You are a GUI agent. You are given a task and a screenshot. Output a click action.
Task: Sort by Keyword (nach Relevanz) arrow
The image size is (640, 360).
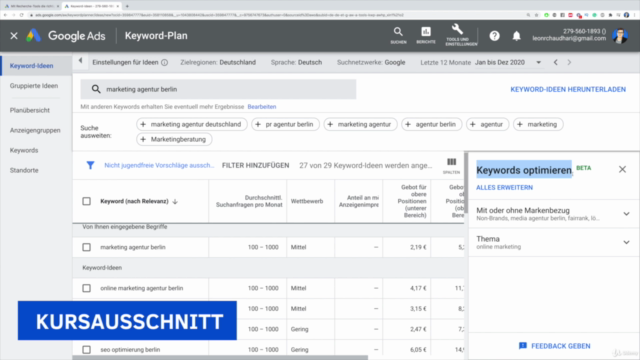(175, 201)
